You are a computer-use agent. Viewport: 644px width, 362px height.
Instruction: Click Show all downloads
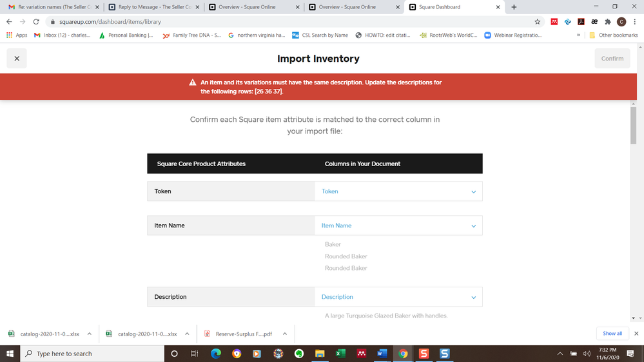pos(612,334)
